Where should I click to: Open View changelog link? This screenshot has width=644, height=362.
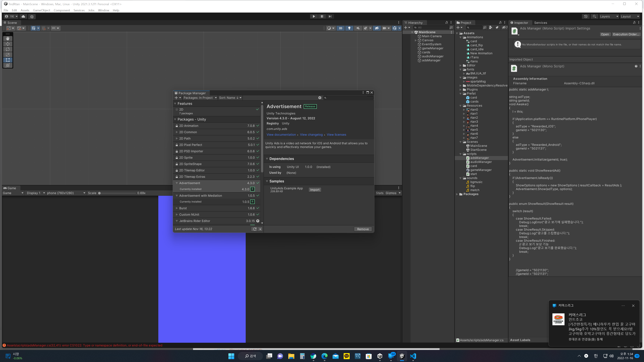311,135
